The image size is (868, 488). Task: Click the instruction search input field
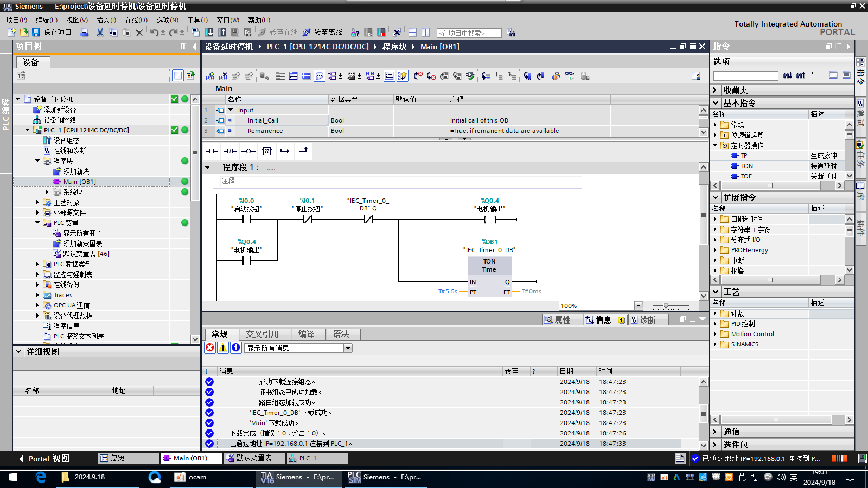point(746,75)
